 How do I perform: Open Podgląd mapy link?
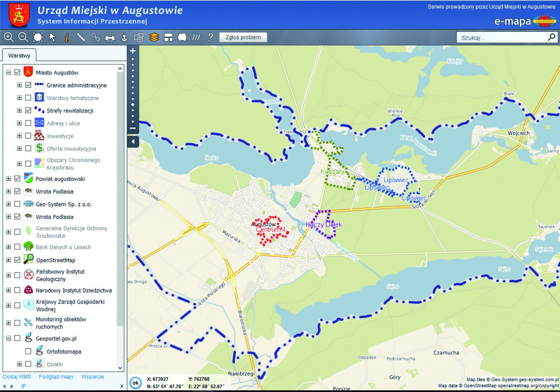click(56, 377)
